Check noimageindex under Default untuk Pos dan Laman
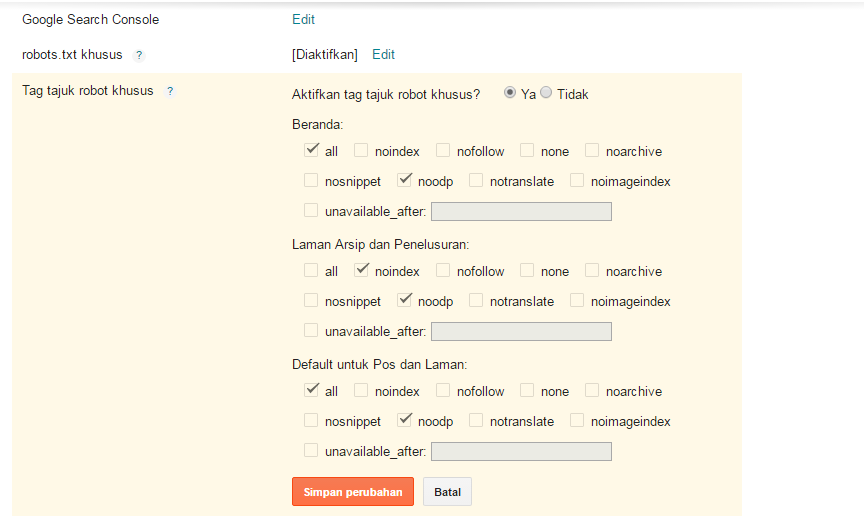Image resolution: width=864 pixels, height=524 pixels. tap(577, 420)
